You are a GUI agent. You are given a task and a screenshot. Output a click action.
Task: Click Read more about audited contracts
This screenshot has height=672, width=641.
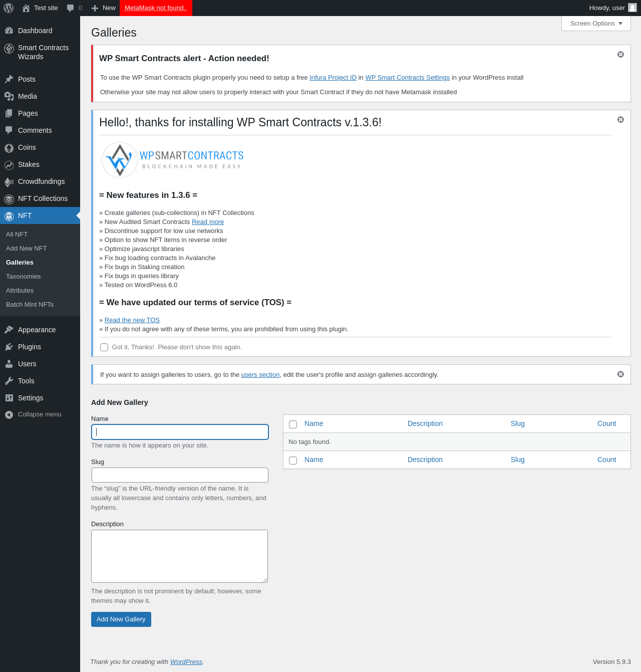208,221
